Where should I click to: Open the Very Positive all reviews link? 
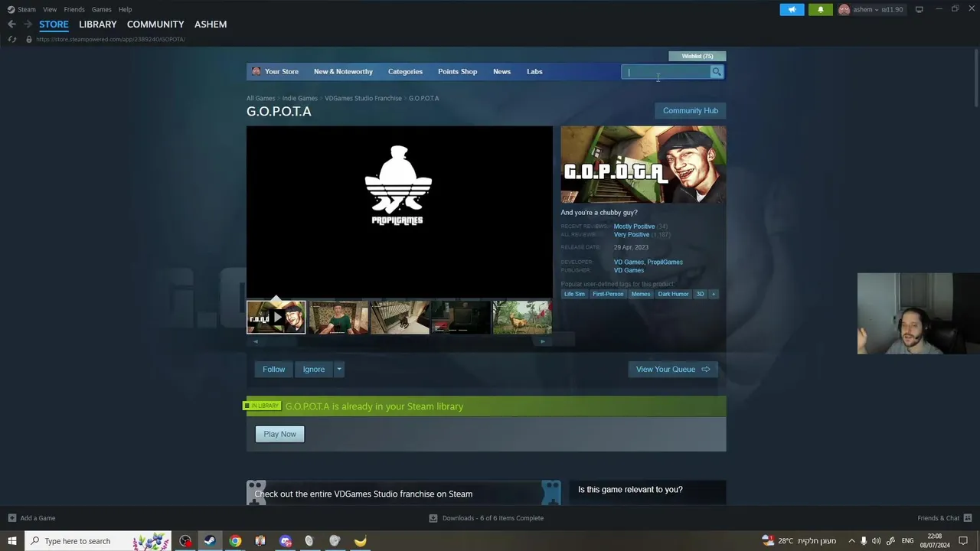coord(632,234)
